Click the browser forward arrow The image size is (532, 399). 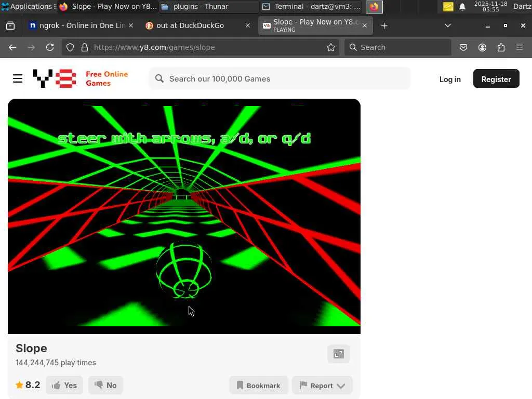point(31,47)
